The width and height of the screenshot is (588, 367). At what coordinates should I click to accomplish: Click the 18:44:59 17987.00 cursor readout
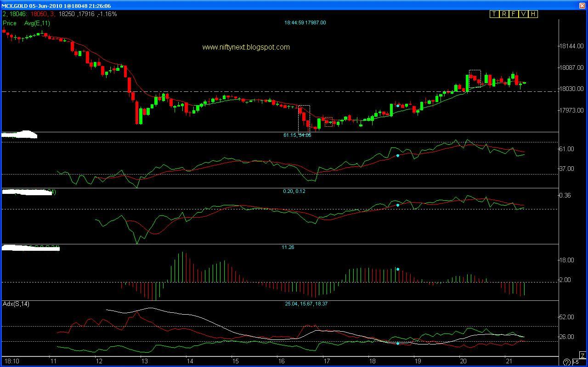point(305,22)
